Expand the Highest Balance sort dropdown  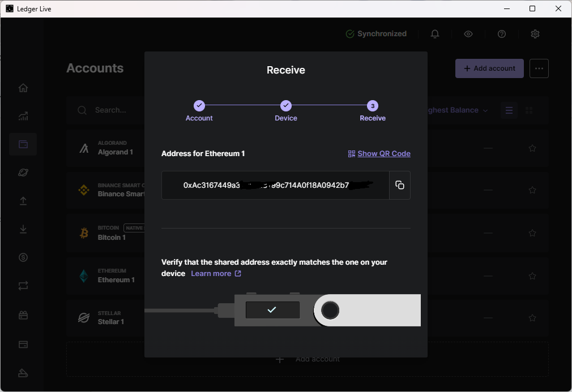pos(458,110)
